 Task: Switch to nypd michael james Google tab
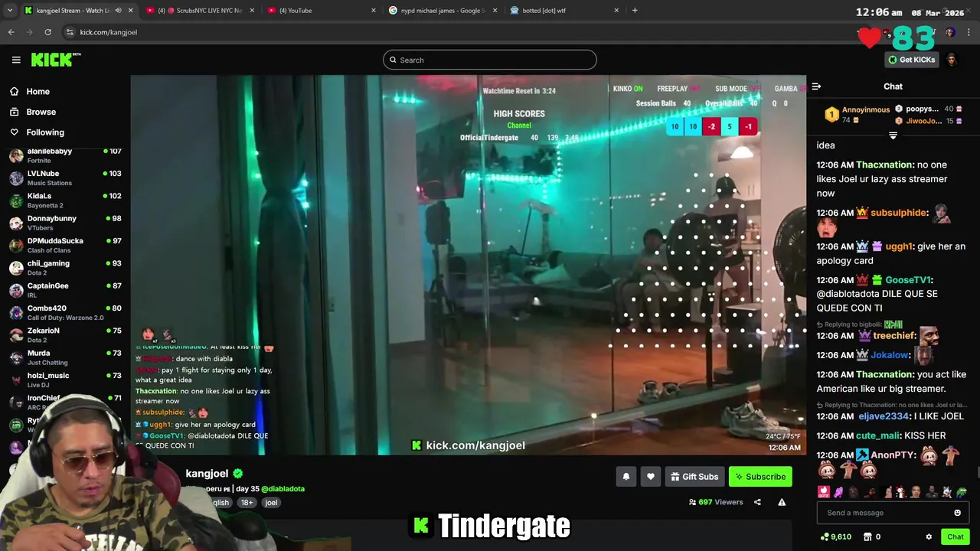(x=443, y=11)
